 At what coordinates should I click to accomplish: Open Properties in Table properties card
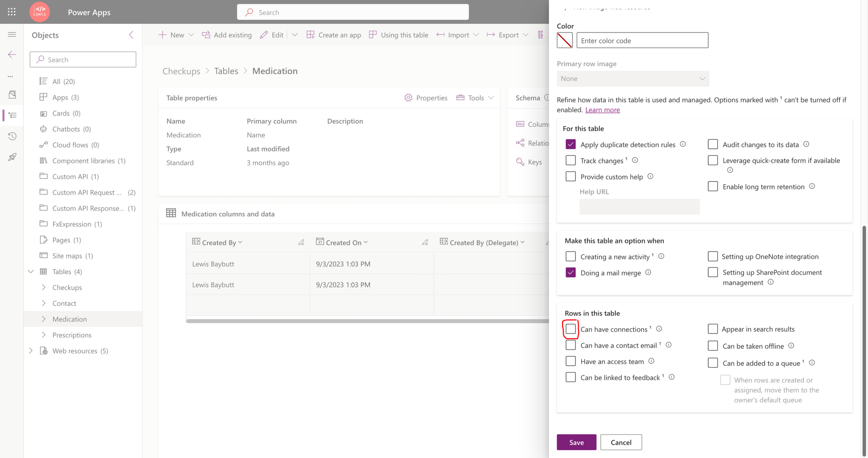426,98
